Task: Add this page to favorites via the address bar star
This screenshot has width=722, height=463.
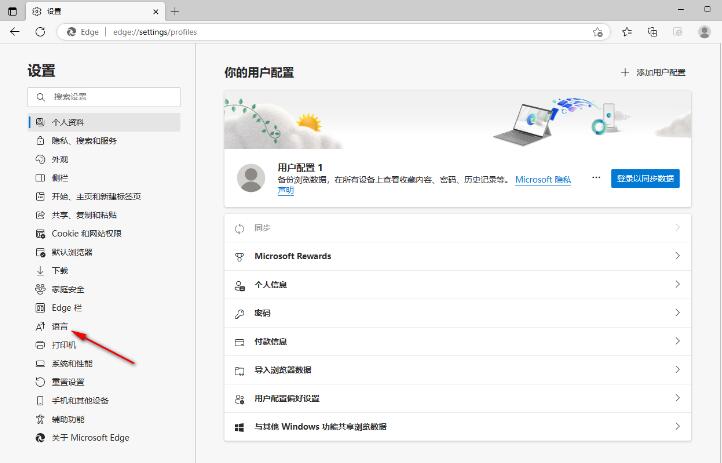Action: point(598,32)
